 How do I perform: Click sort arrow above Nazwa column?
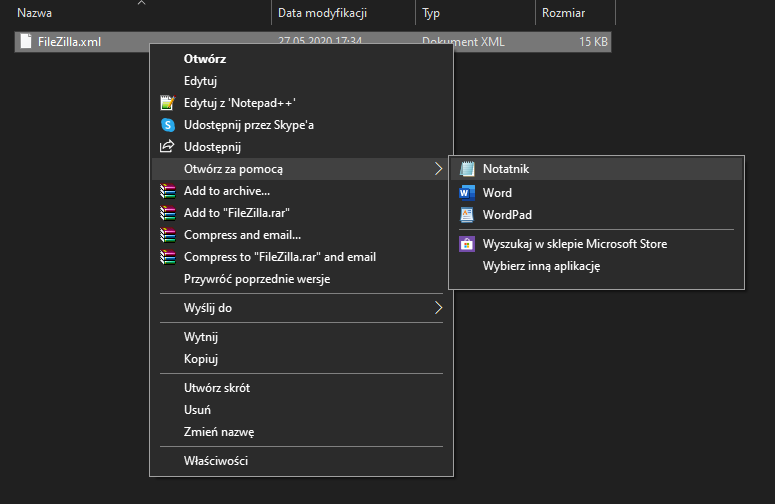(142, 3)
